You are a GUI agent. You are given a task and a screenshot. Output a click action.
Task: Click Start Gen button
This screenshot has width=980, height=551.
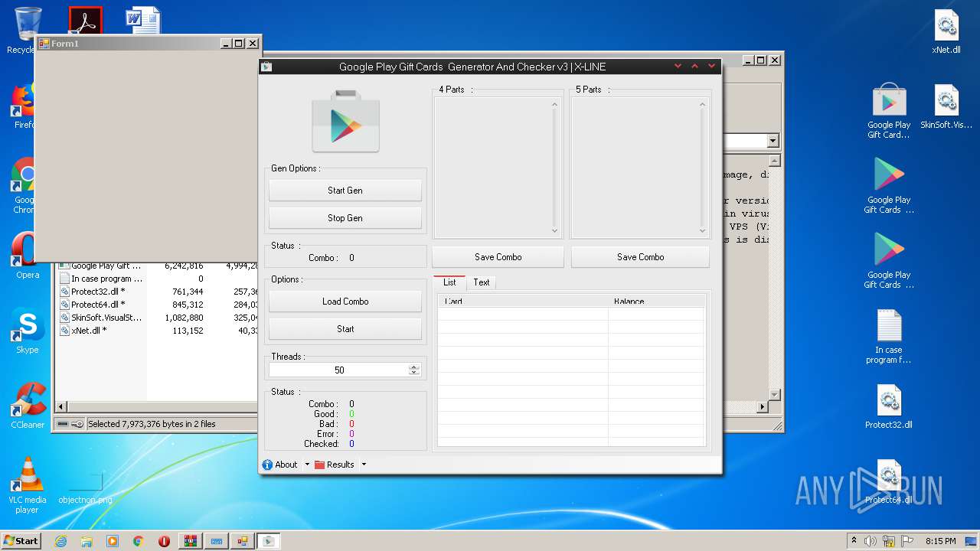point(345,191)
